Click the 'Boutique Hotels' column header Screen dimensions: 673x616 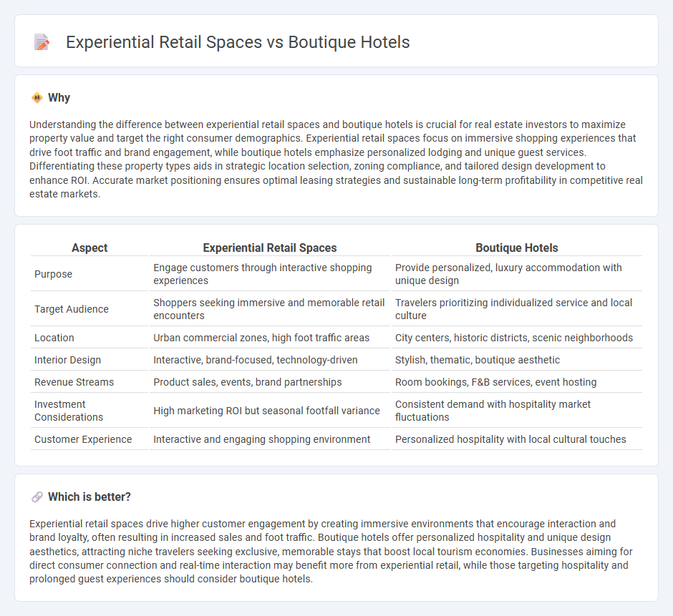(517, 248)
